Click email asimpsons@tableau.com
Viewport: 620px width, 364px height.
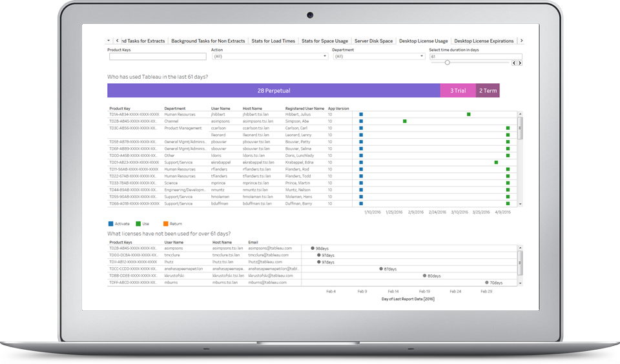(270, 248)
